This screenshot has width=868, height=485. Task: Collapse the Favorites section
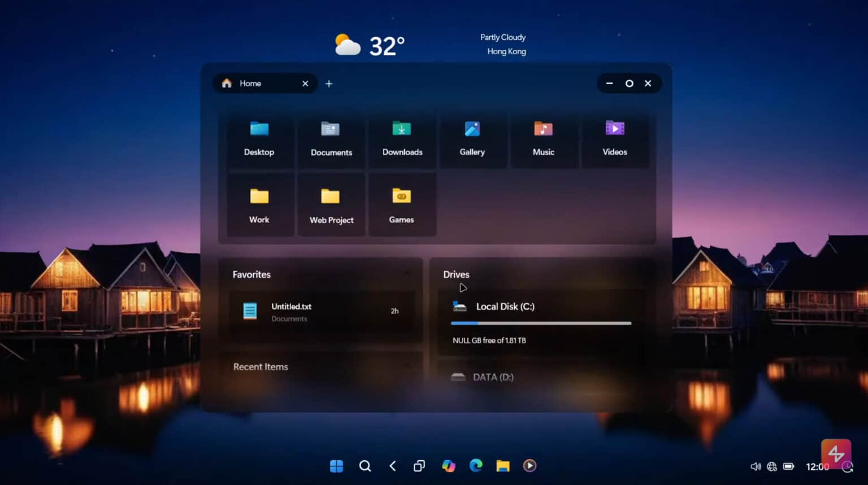click(x=408, y=274)
